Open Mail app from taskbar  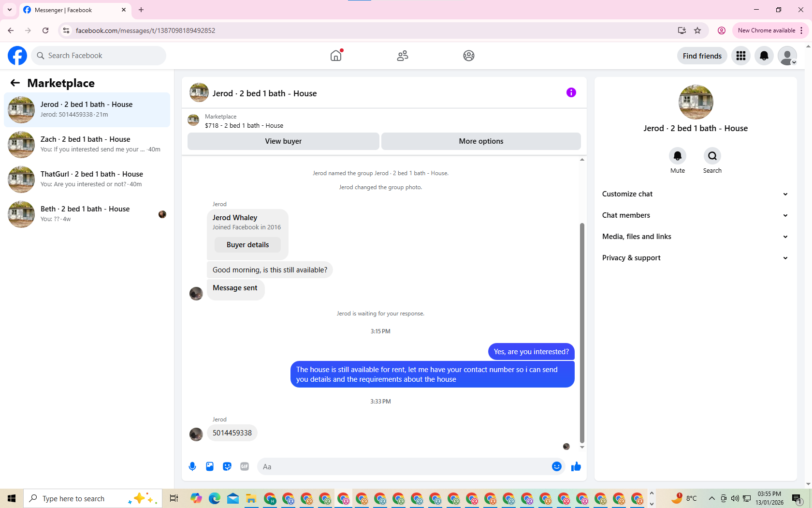point(233,498)
